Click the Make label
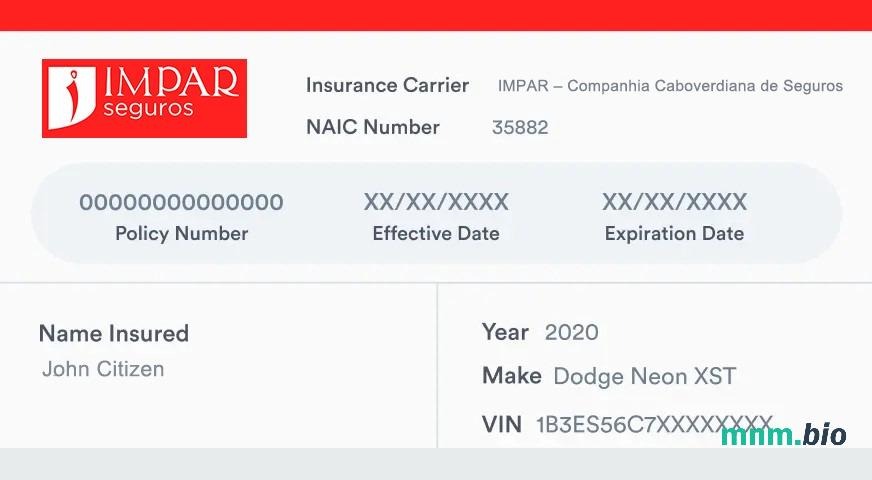 click(x=511, y=376)
